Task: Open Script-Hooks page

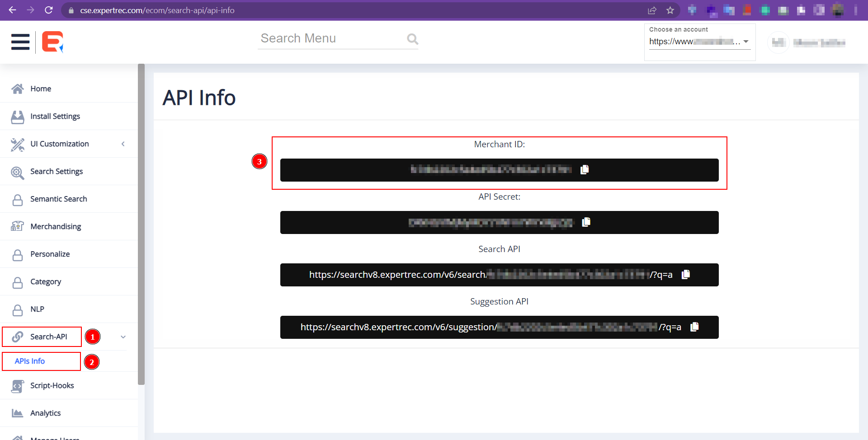Action: [x=52, y=385]
